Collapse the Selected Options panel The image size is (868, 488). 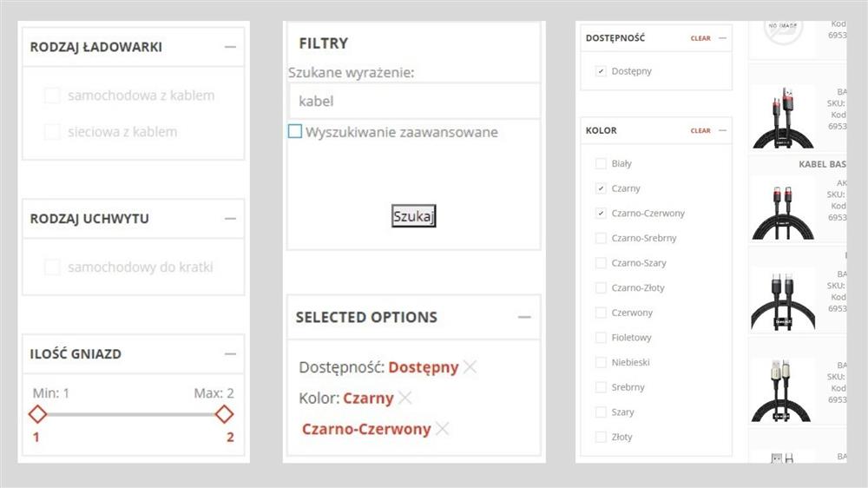pos(524,317)
